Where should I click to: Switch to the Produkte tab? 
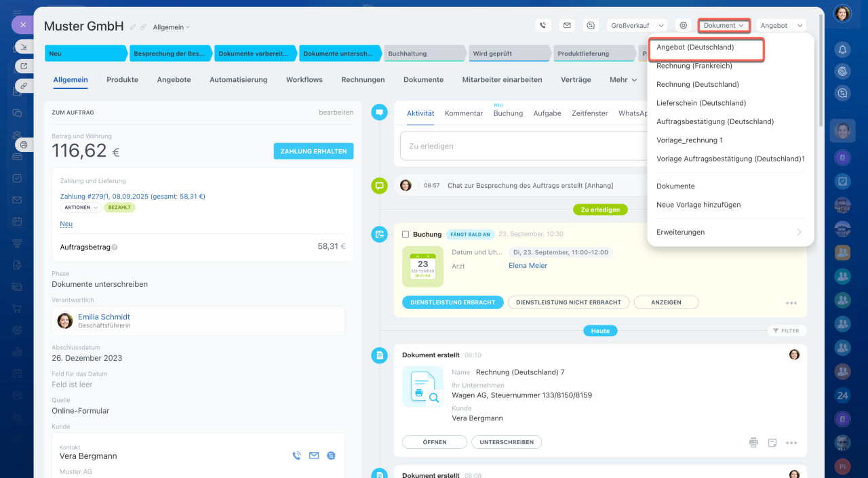122,80
